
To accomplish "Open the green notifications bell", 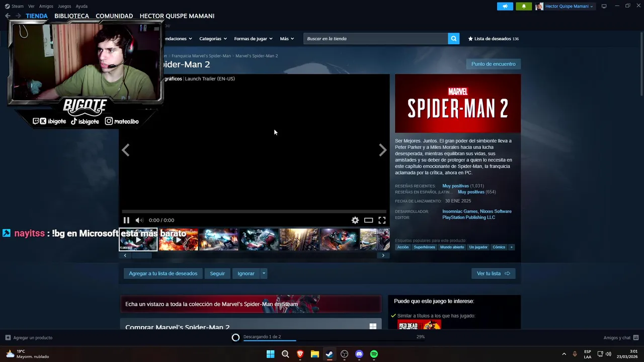I will [x=523, y=6].
